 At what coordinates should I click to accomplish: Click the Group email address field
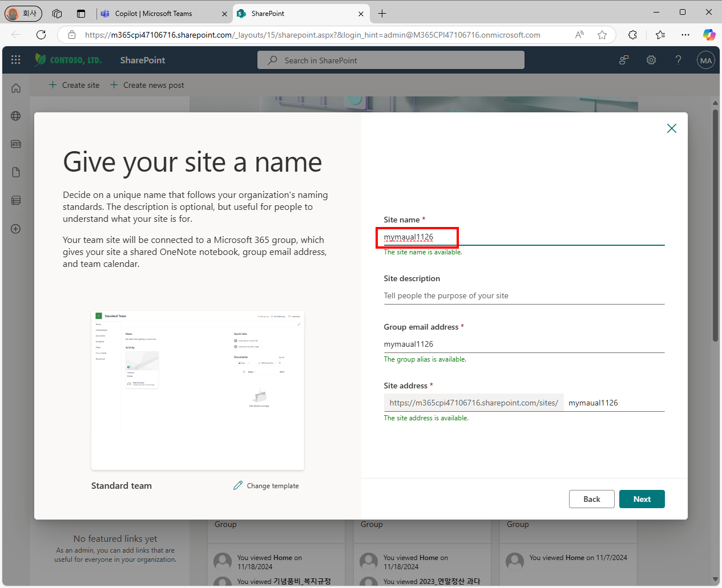[524, 344]
